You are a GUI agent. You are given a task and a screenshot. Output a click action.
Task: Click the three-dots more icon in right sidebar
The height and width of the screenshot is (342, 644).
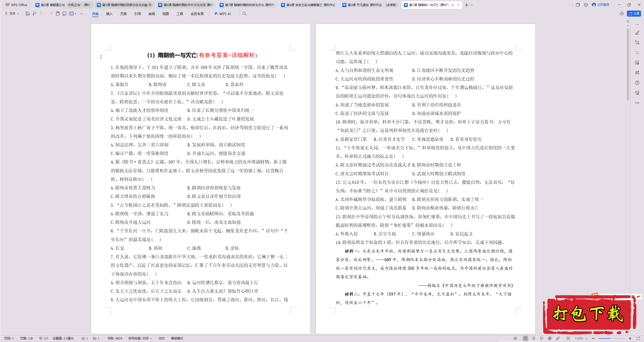point(637,103)
